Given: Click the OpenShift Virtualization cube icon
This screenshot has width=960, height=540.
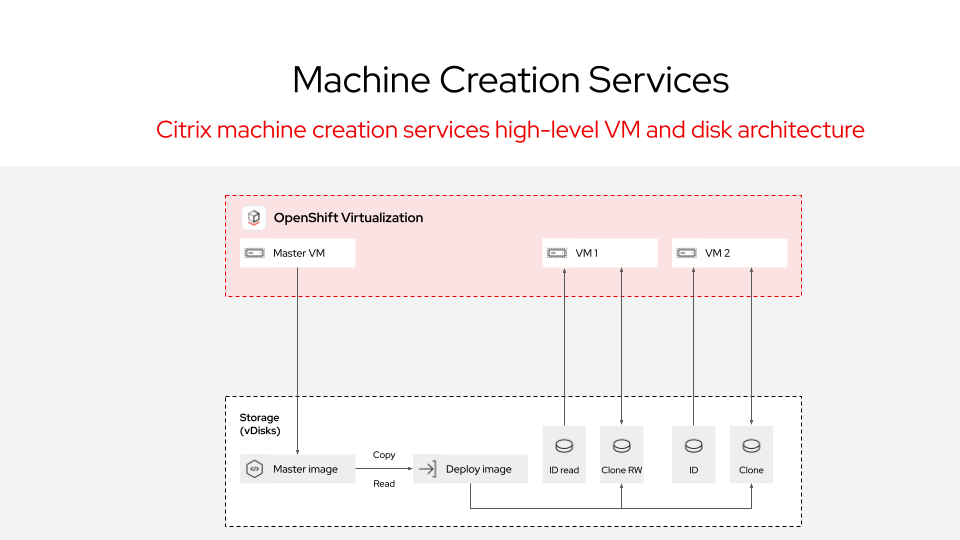Looking at the screenshot, I should click(253, 217).
